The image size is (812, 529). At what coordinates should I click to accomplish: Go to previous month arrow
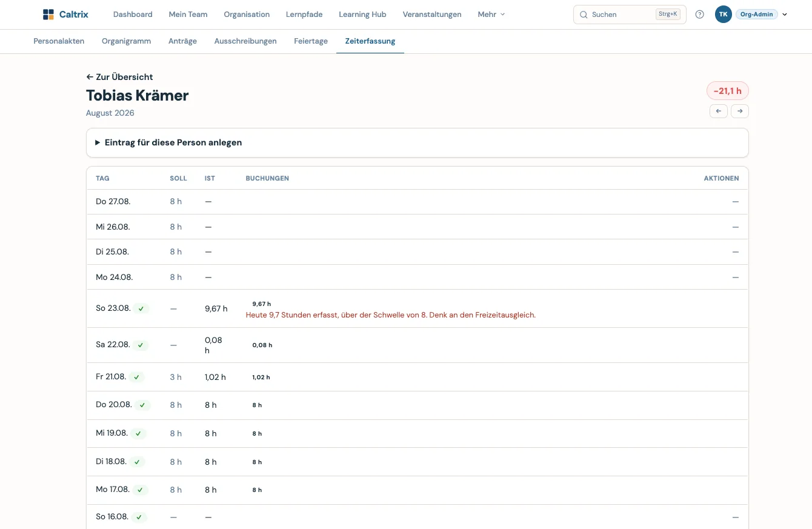(x=719, y=111)
